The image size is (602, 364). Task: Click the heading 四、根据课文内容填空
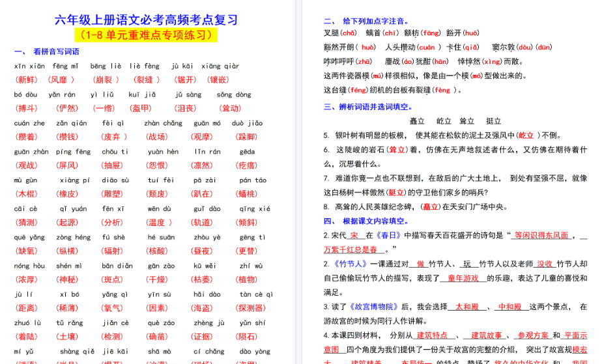[366, 221]
